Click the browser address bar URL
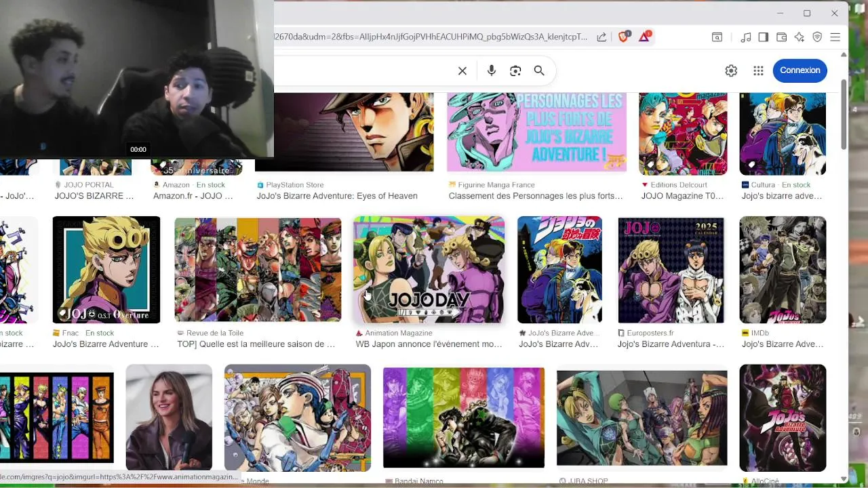868x488 pixels. click(x=431, y=37)
